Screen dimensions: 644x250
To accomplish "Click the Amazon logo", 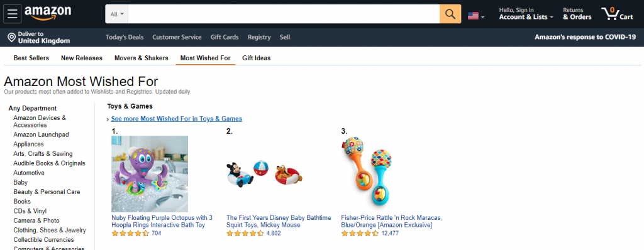I will [48, 14].
